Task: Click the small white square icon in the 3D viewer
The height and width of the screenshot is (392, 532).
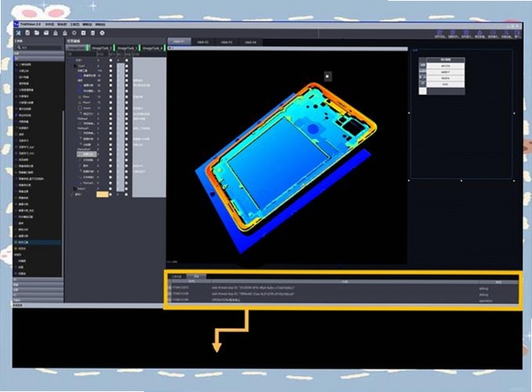Action: [x=327, y=76]
